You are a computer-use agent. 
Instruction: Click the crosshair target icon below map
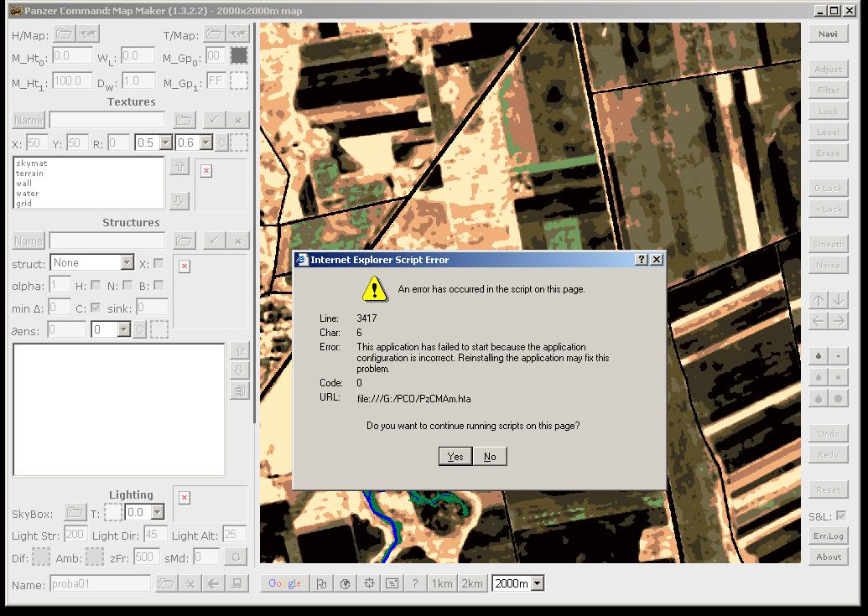pyautogui.click(x=369, y=583)
